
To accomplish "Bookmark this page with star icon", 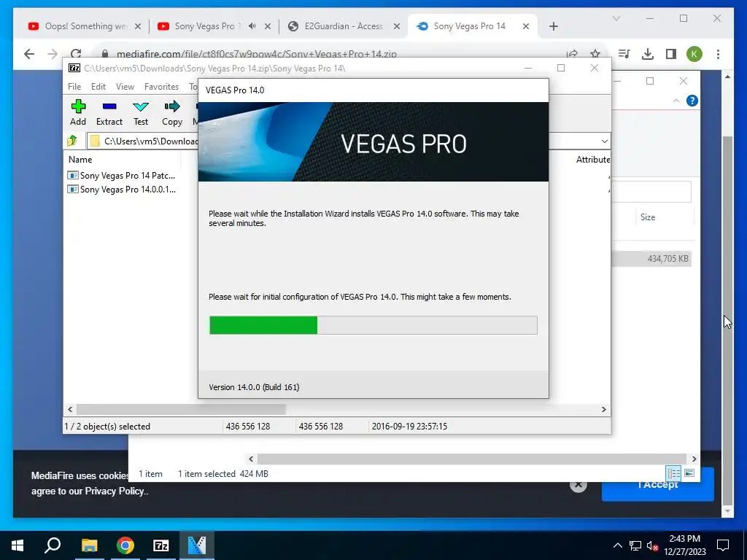I will click(x=595, y=54).
